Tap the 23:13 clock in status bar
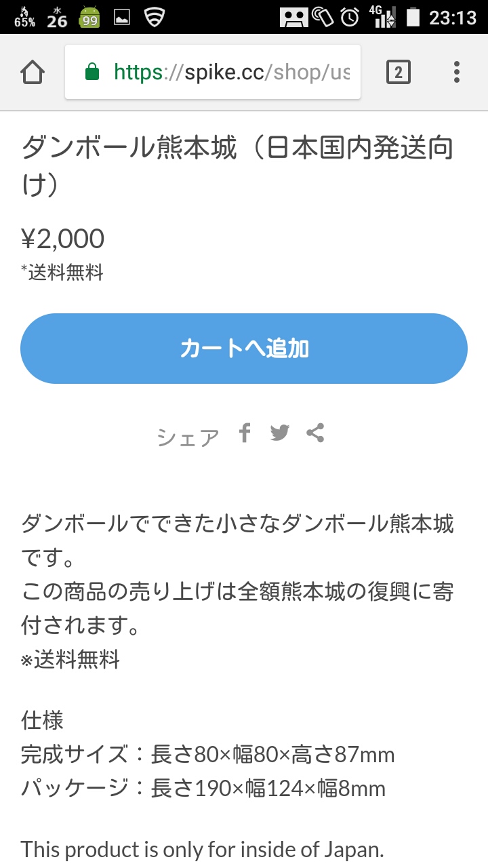The image size is (488, 868). [453, 17]
